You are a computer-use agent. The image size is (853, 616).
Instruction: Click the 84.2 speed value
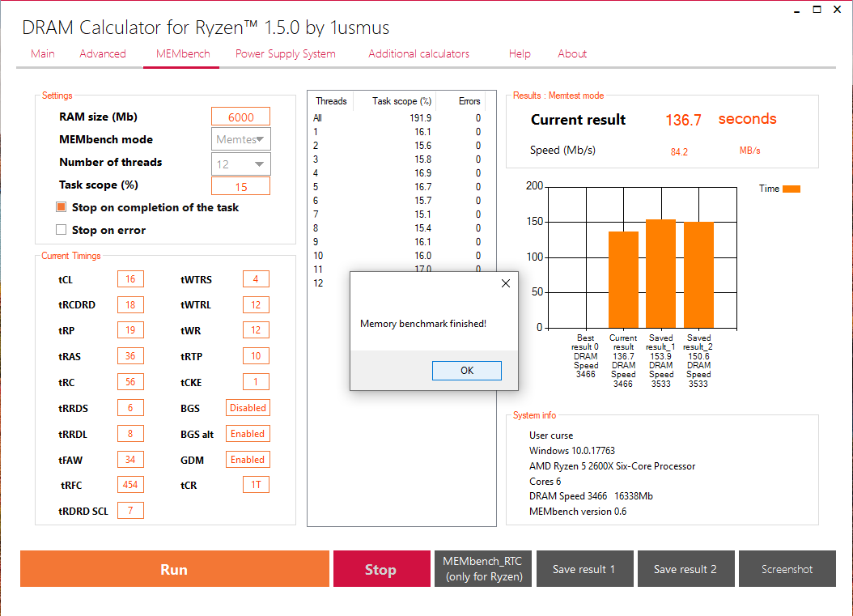coord(679,152)
